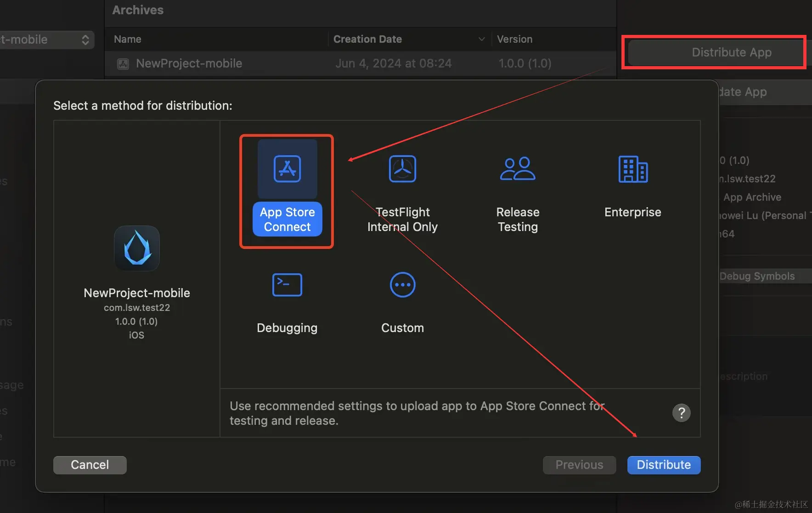Click the Enterprise label
The height and width of the screenshot is (513, 812).
[633, 212]
